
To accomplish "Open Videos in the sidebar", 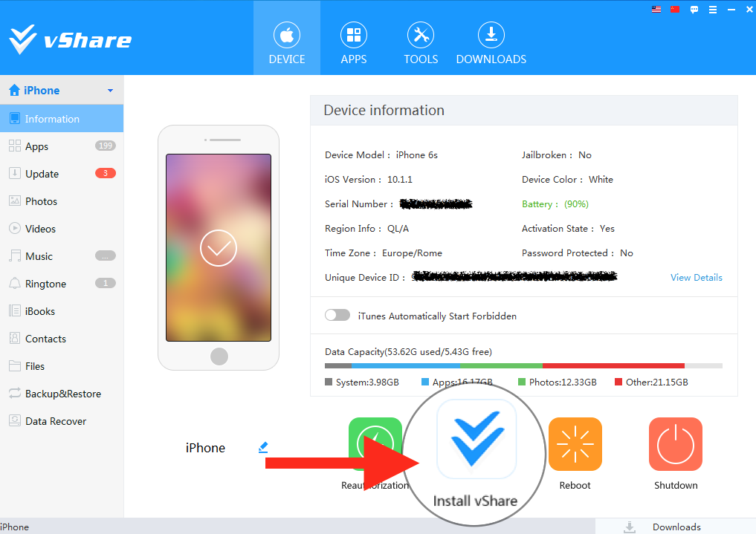I will (62, 228).
